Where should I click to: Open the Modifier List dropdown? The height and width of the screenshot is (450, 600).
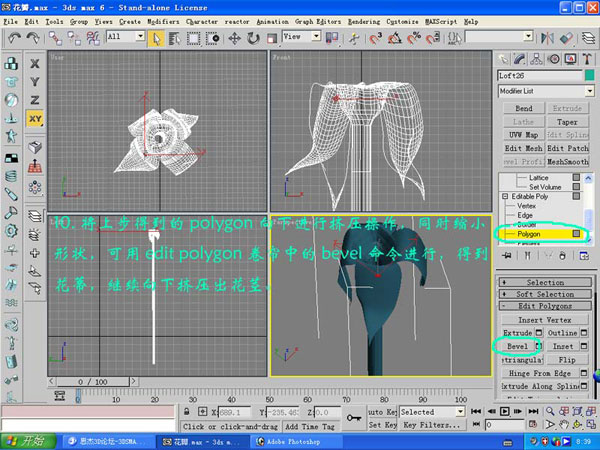click(589, 91)
